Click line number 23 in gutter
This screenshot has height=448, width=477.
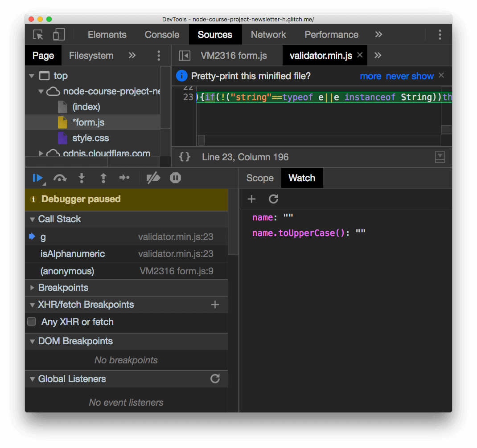pos(188,97)
